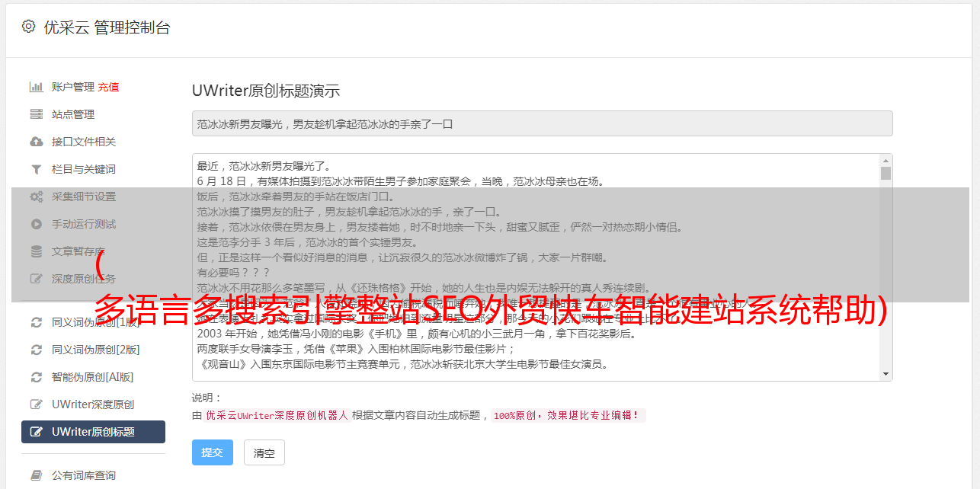Click the bar chart icon for 账户管理
The height and width of the screenshot is (489, 980).
[x=36, y=87]
